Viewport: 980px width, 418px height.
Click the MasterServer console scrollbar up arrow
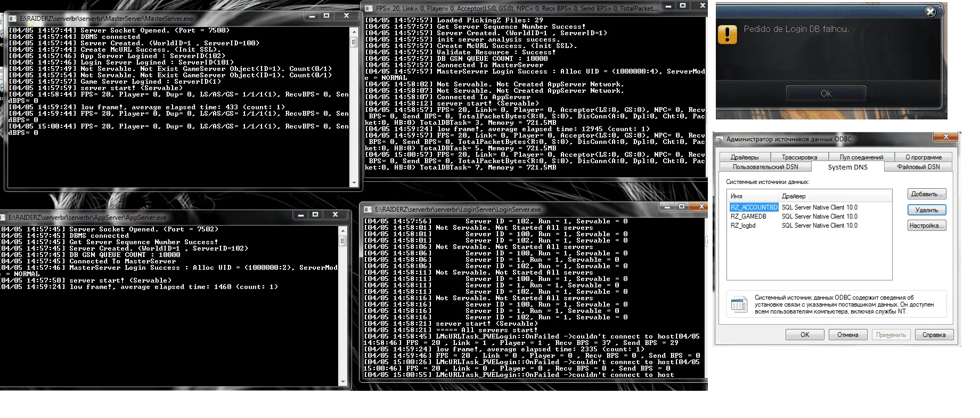tap(354, 32)
